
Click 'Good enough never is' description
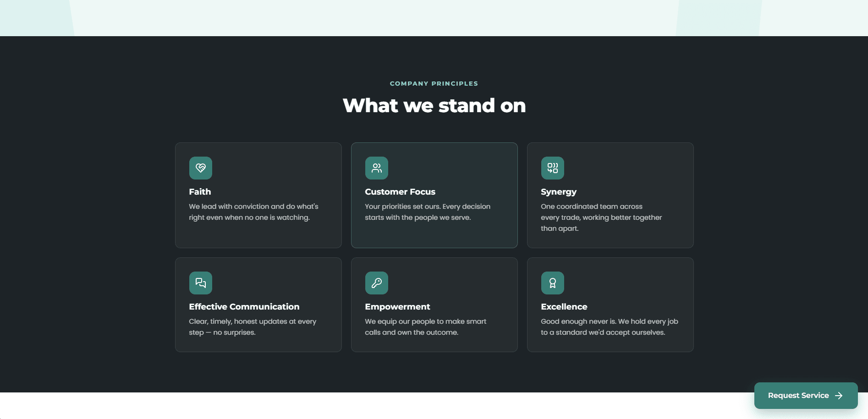(610, 327)
